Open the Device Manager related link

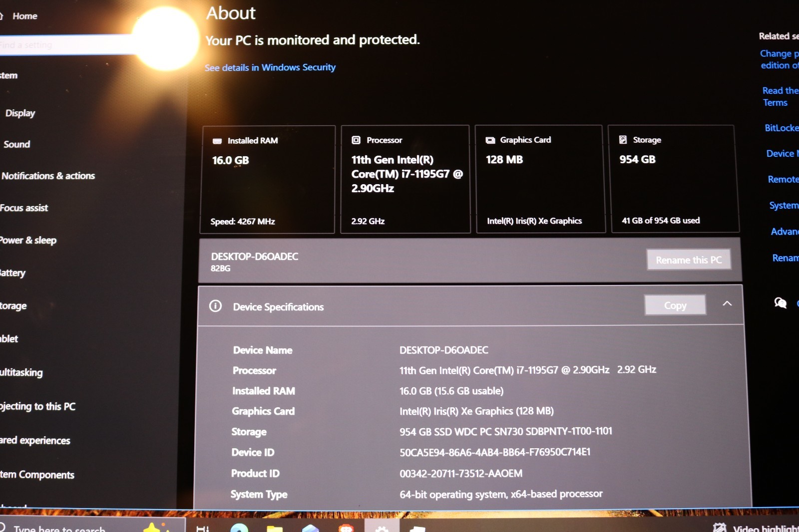782,154
